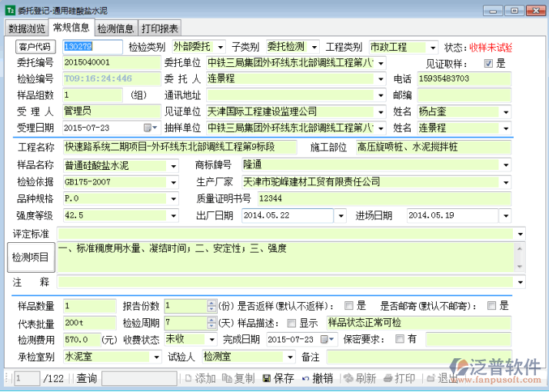
Task: Toggle the 见证取样 checkbox
Action: pos(487,63)
